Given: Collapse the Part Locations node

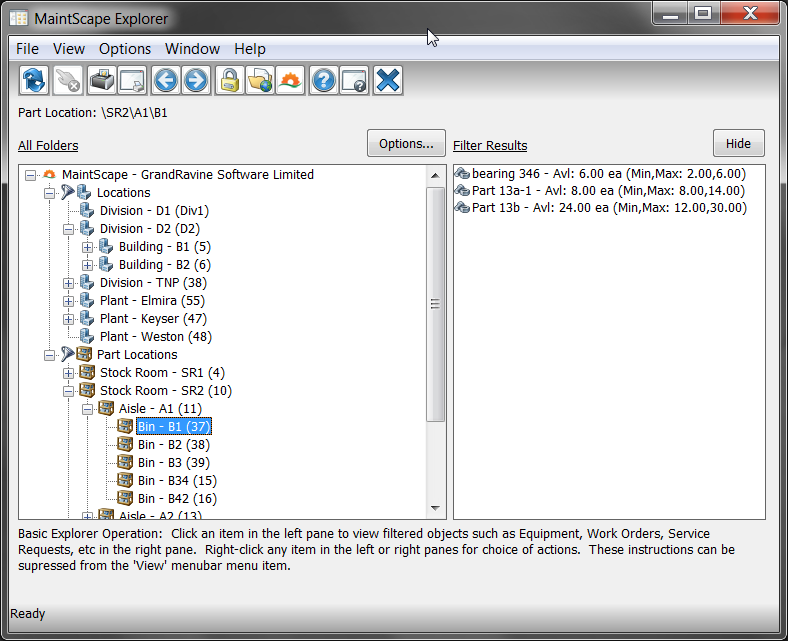Looking at the screenshot, I should 49,355.
